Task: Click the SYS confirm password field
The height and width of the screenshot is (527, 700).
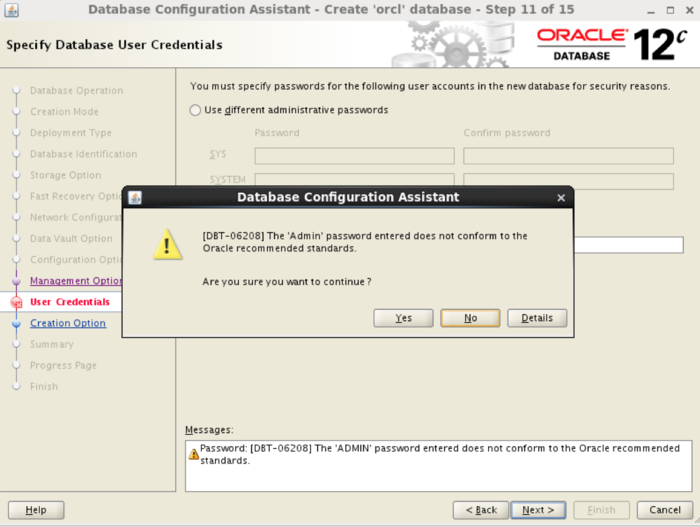Action: (x=568, y=156)
